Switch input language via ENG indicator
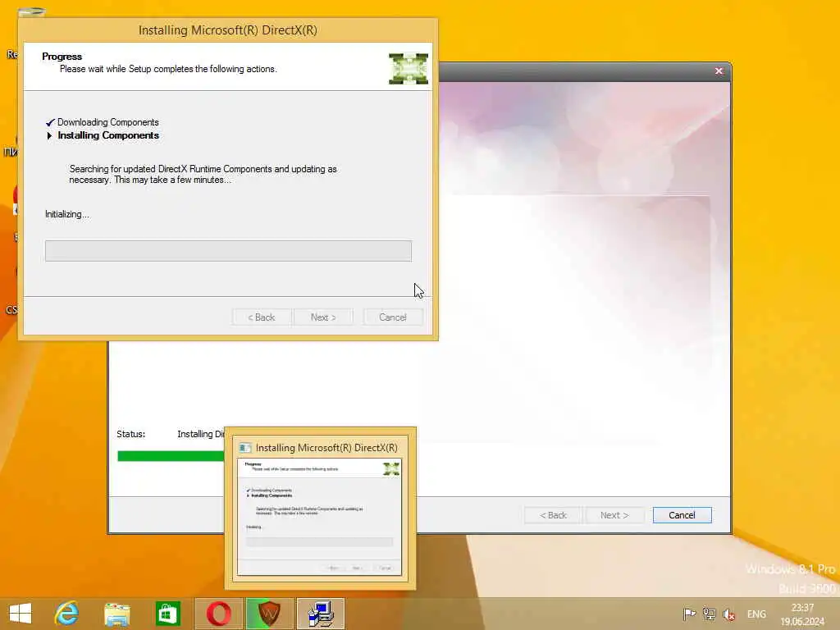The height and width of the screenshot is (630, 840). [x=756, y=614]
